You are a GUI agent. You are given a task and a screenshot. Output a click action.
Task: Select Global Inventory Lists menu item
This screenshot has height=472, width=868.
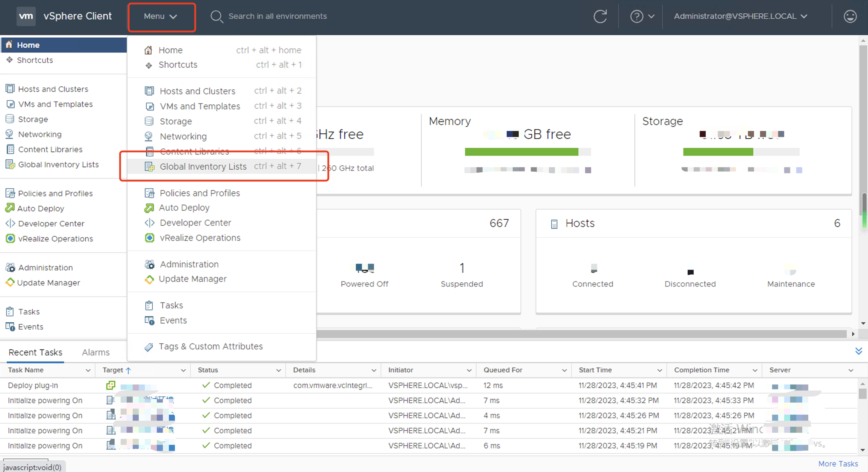[222, 167]
